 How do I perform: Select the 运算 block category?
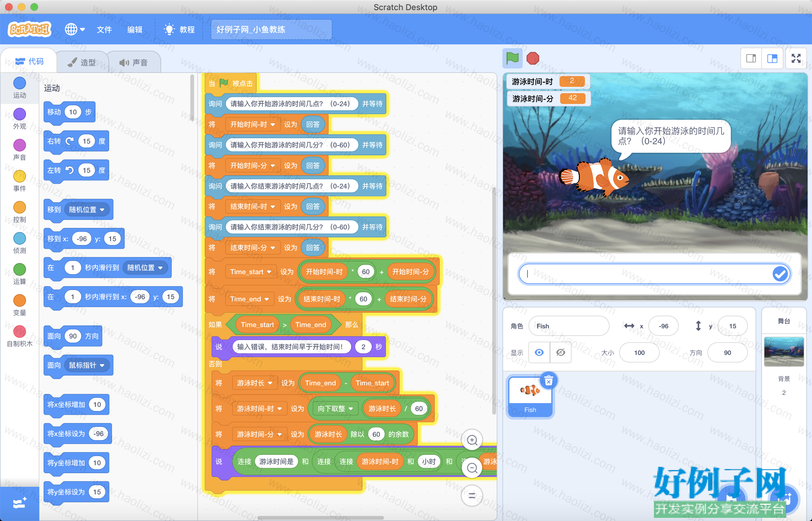tap(20, 274)
